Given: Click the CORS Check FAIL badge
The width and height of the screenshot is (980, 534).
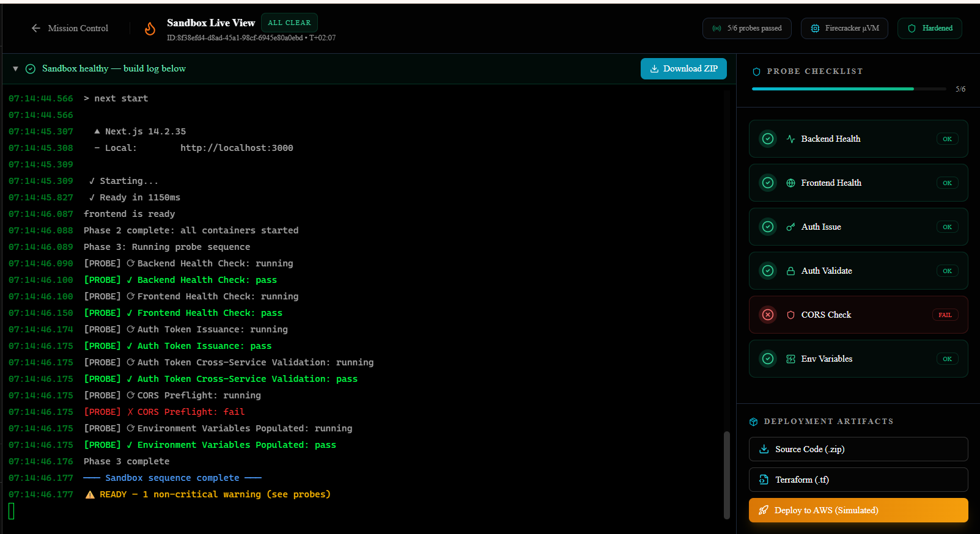Looking at the screenshot, I should pyautogui.click(x=945, y=315).
